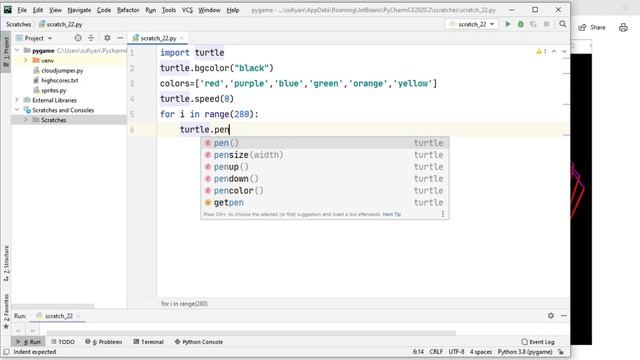Screen dimensions: 640x360
Task: Close the scratch_22 Run tab
Action: [x=78, y=316]
